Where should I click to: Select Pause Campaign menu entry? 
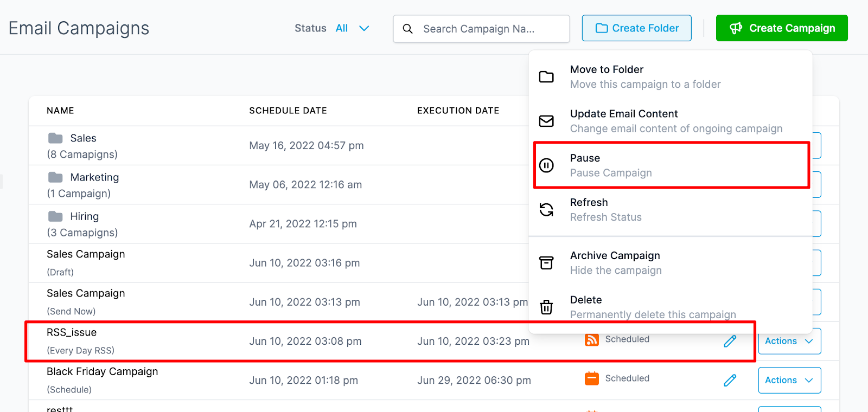click(672, 165)
